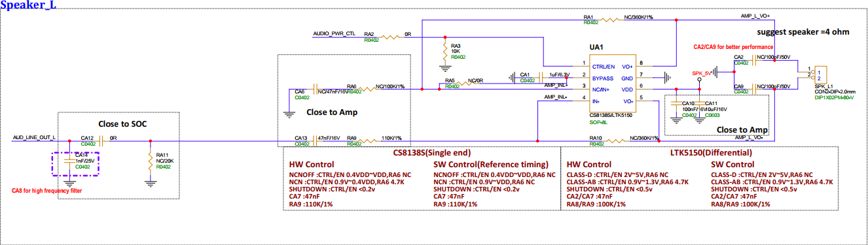This screenshot has height=245, width=868.
Task: Click the NC/100K/1% value beside RA6
Action: click(x=390, y=86)
